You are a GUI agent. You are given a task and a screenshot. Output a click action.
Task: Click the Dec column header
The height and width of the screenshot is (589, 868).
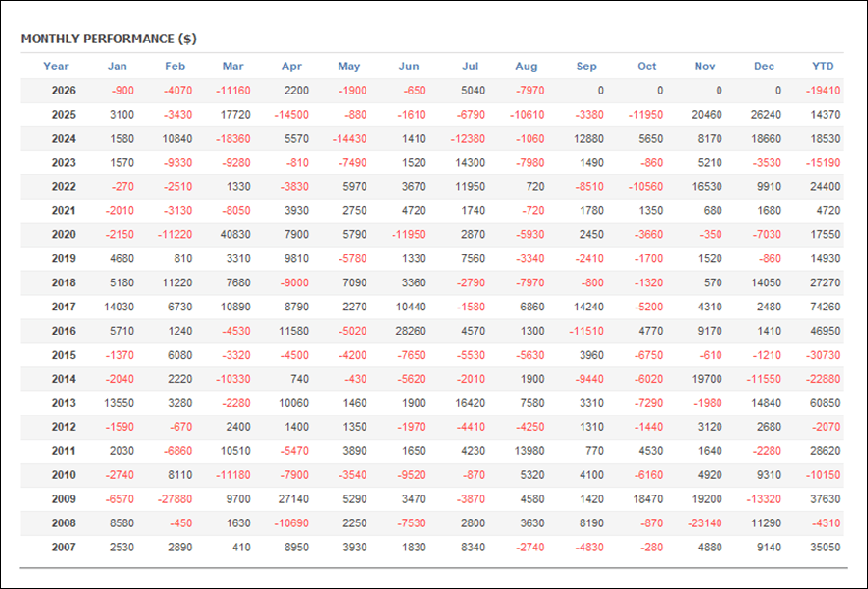pos(764,67)
